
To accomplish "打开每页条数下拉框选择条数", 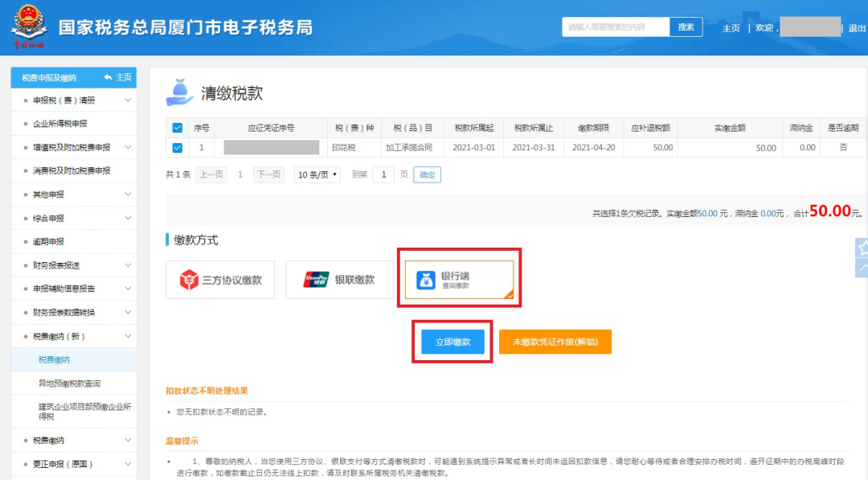I will click(x=316, y=174).
